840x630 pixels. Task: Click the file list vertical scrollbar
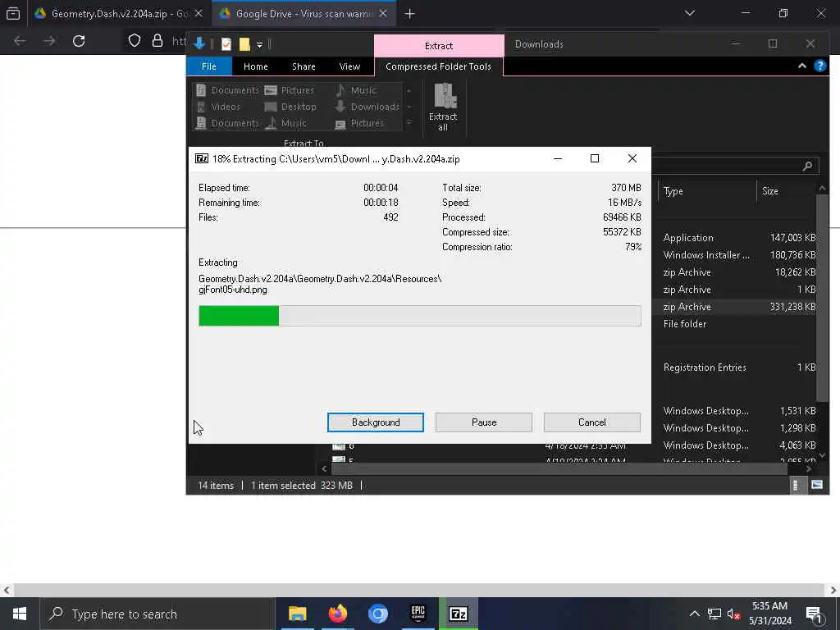coord(822,297)
